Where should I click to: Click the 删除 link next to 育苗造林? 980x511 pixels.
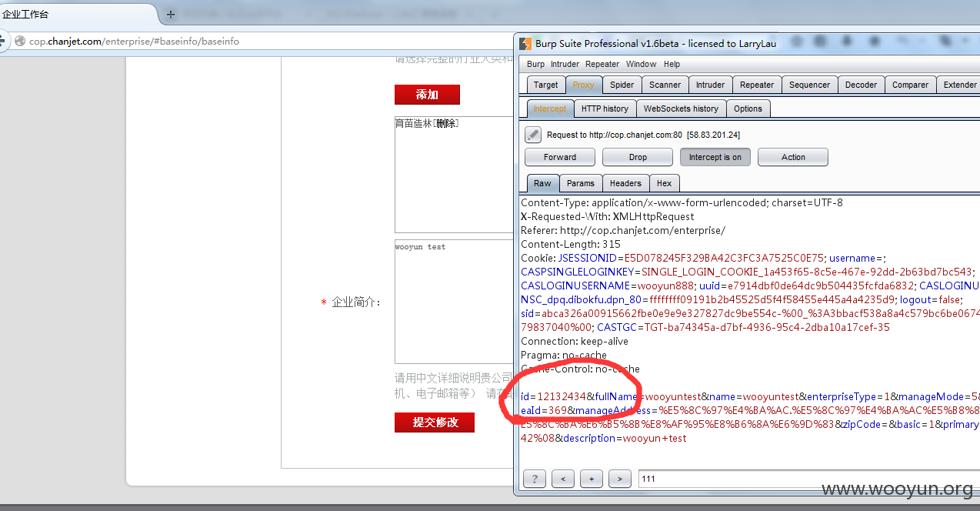pos(445,123)
